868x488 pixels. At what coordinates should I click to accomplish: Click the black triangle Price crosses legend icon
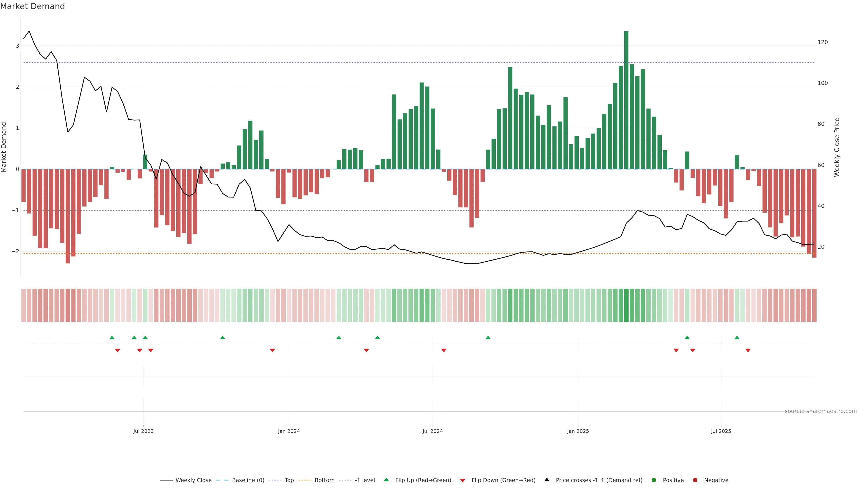coord(547,480)
